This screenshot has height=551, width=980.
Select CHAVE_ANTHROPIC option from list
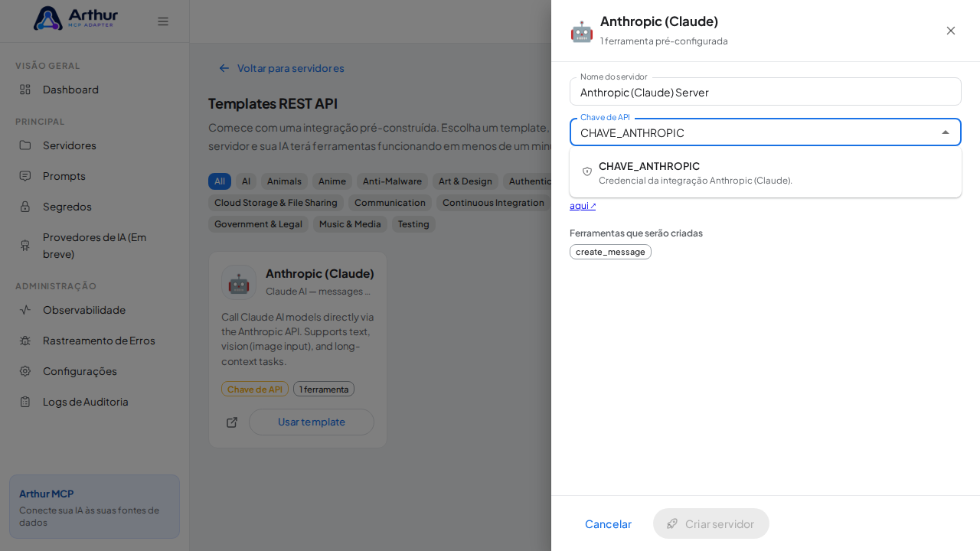766,172
